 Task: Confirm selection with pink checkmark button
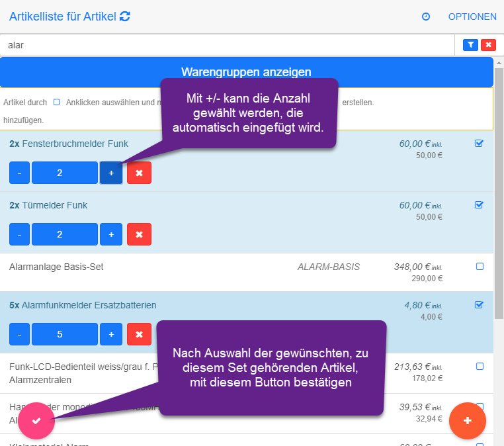pyautogui.click(x=36, y=421)
